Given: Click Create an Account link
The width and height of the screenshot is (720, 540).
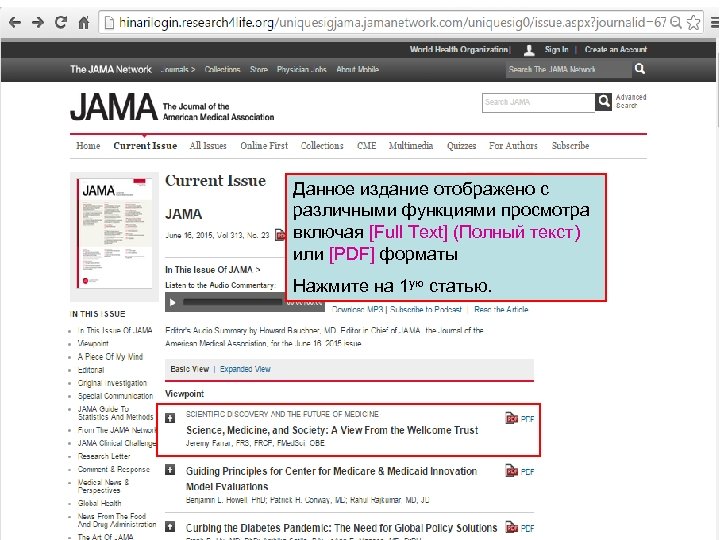Looking at the screenshot, I should point(615,50).
